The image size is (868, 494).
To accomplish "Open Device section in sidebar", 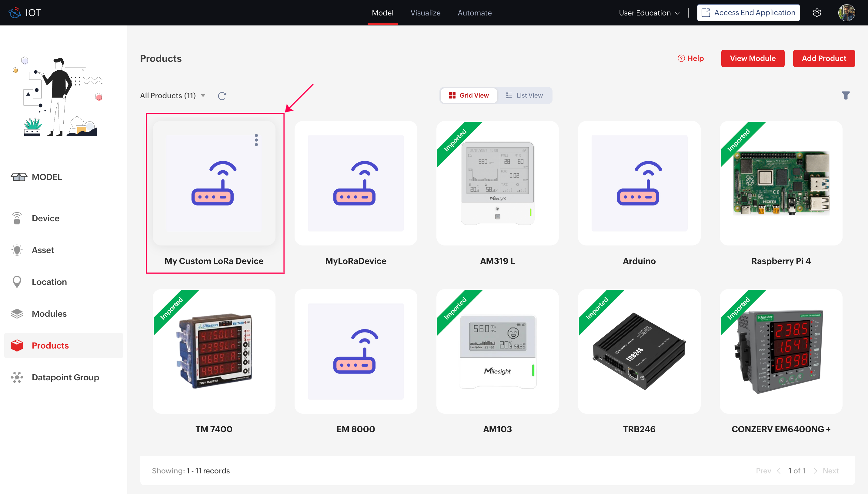I will [x=45, y=218].
